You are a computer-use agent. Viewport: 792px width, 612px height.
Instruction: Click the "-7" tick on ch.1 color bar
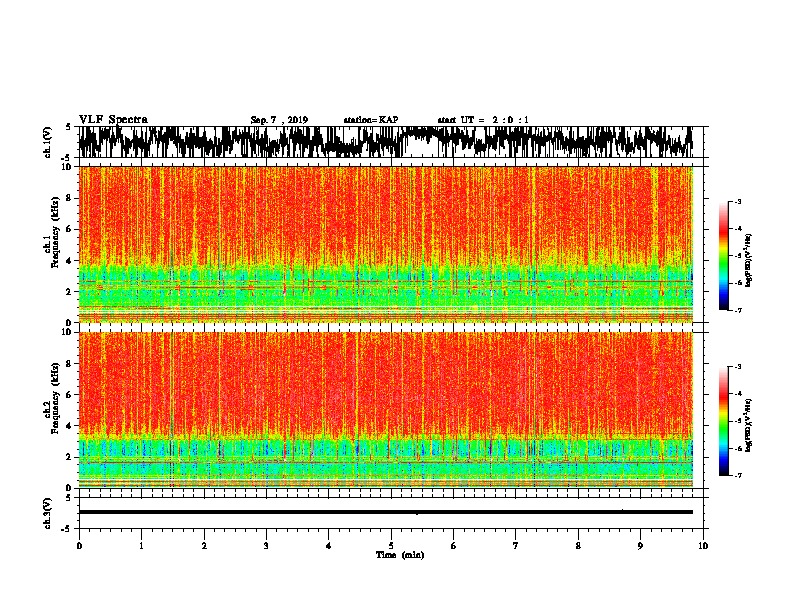click(738, 310)
